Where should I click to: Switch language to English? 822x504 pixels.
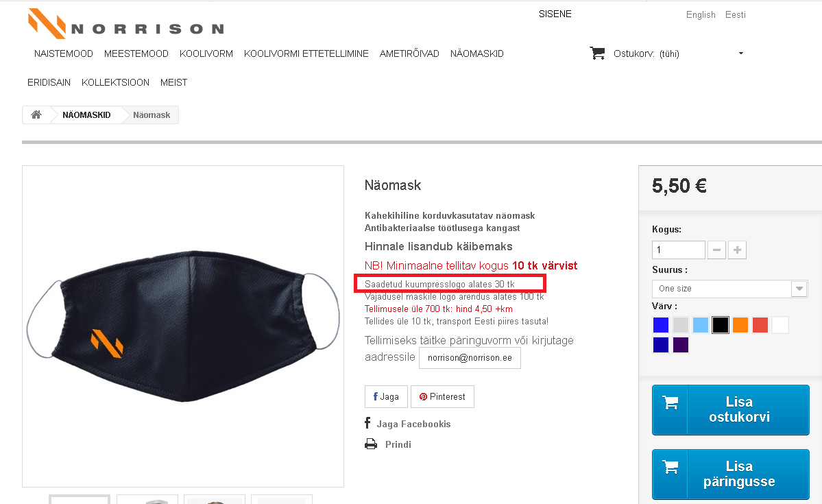(701, 14)
